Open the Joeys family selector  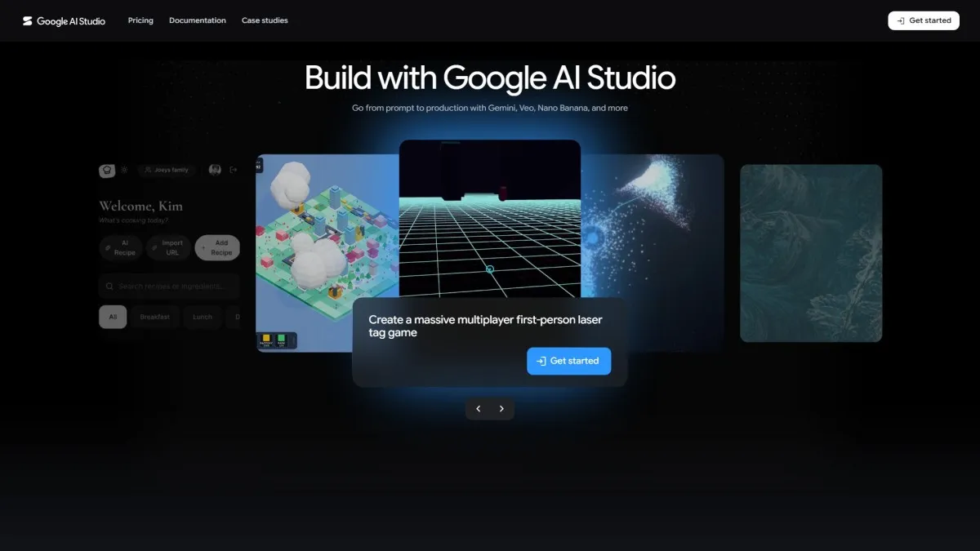click(x=167, y=170)
